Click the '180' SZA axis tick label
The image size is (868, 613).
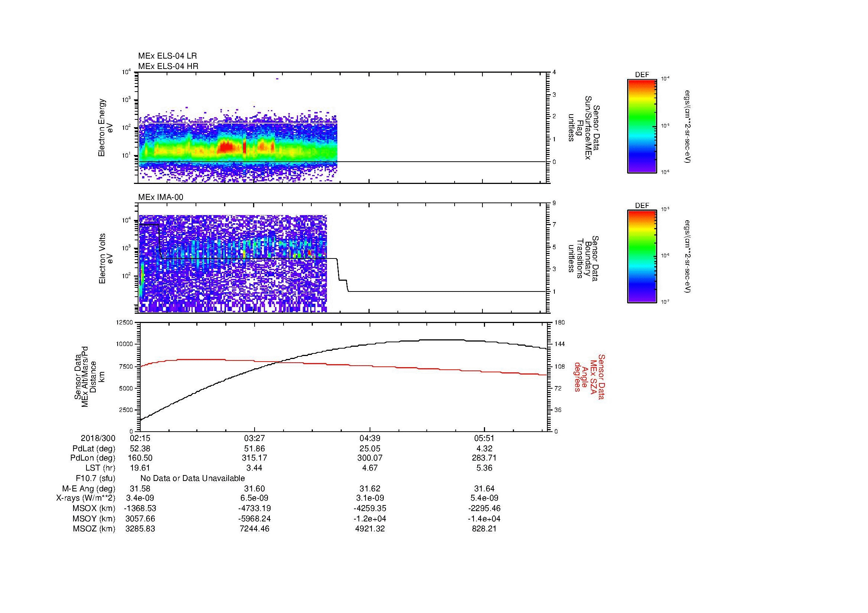560,323
